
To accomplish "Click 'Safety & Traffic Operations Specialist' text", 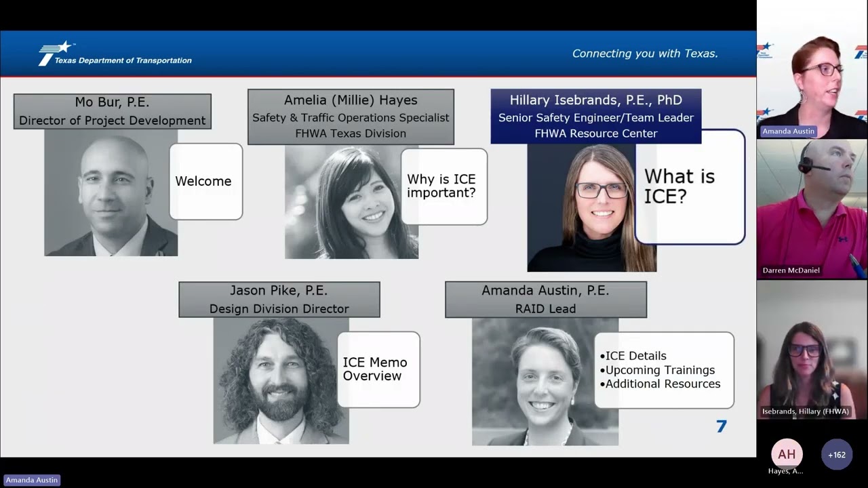I will (x=351, y=117).
